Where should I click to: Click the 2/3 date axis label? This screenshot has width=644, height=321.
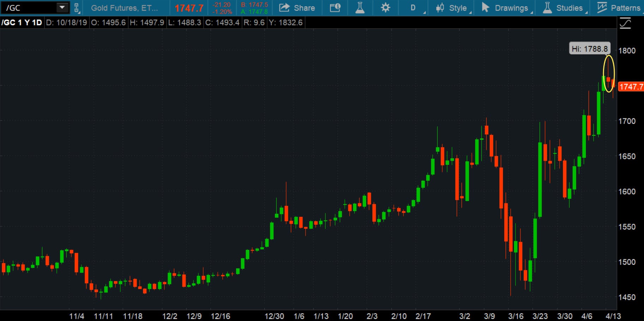point(372,316)
